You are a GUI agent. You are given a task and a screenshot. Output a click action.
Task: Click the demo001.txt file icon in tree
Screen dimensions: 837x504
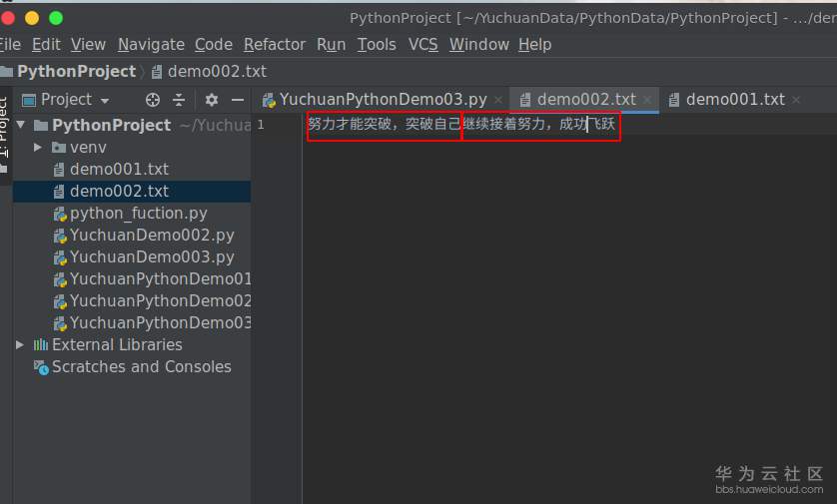coord(59,170)
